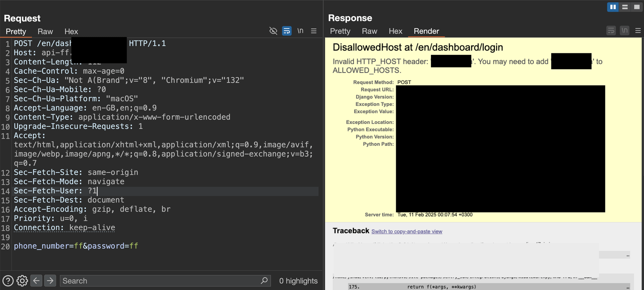Go forward with the right arrow button
Viewport: 644px width, 290px height.
coord(50,281)
